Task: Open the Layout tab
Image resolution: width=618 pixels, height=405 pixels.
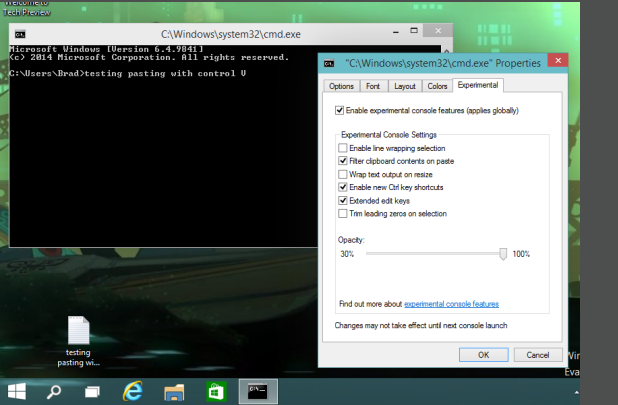Action: click(405, 86)
